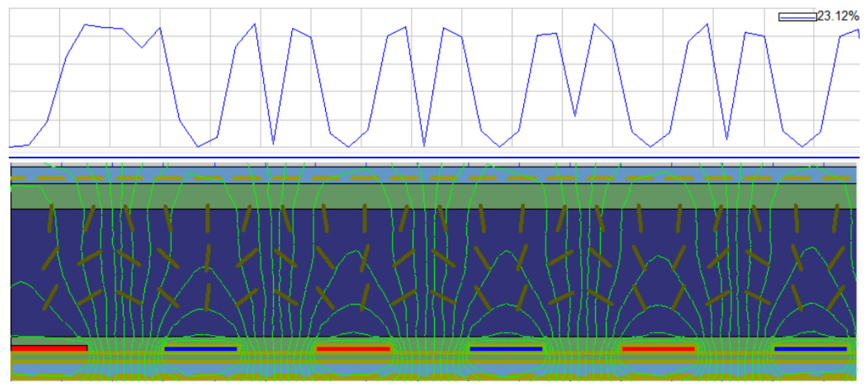Select the first blue electrode from the left
Screen dimensions: 868x387
[x=200, y=349]
